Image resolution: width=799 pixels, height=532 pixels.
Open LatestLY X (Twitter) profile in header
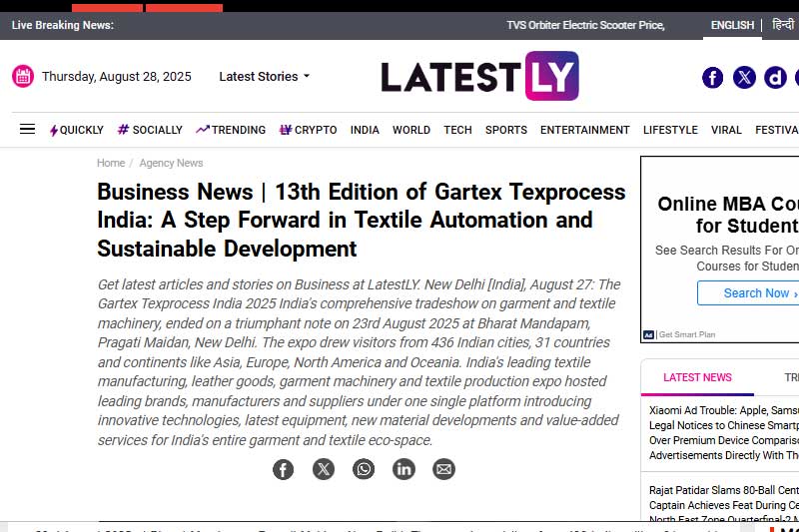744,78
